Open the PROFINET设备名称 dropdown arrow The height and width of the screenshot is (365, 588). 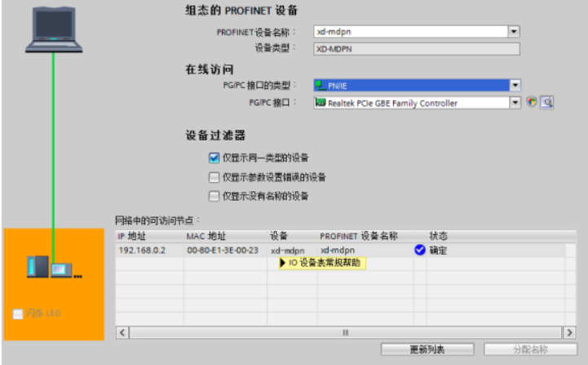tap(514, 32)
